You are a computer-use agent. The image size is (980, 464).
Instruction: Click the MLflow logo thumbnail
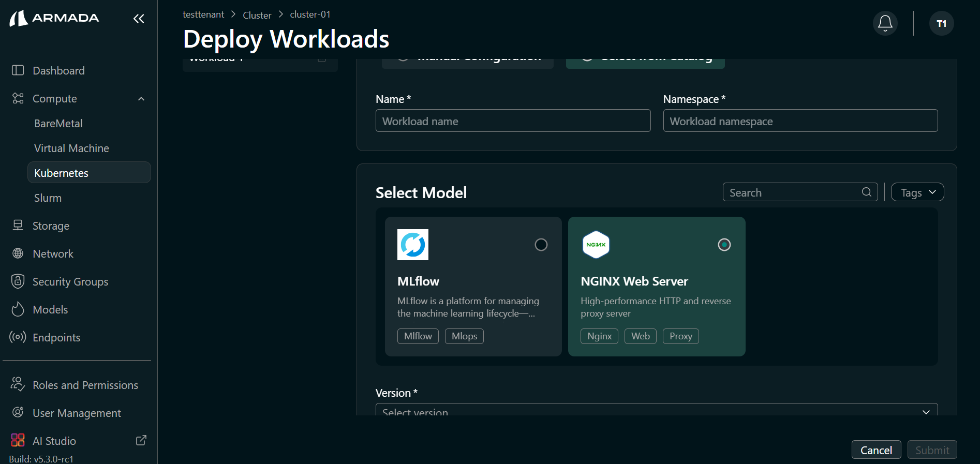(x=413, y=245)
